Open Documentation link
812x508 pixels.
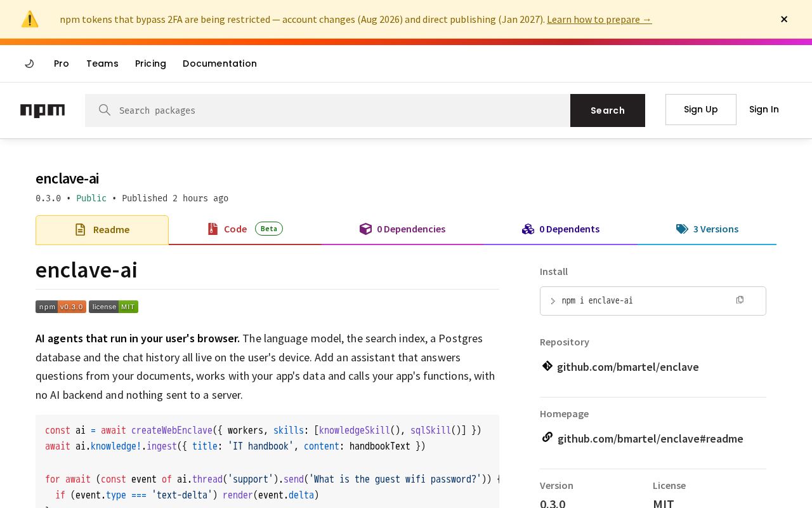point(219,63)
